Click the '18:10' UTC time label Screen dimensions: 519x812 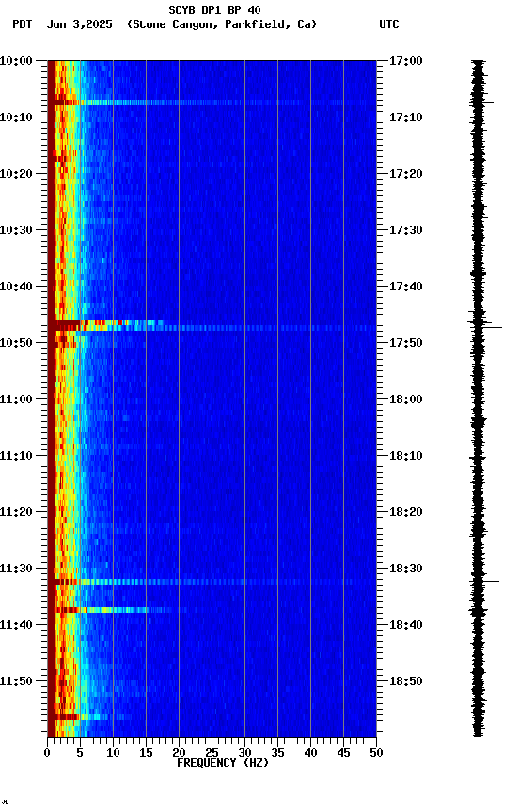406,456
